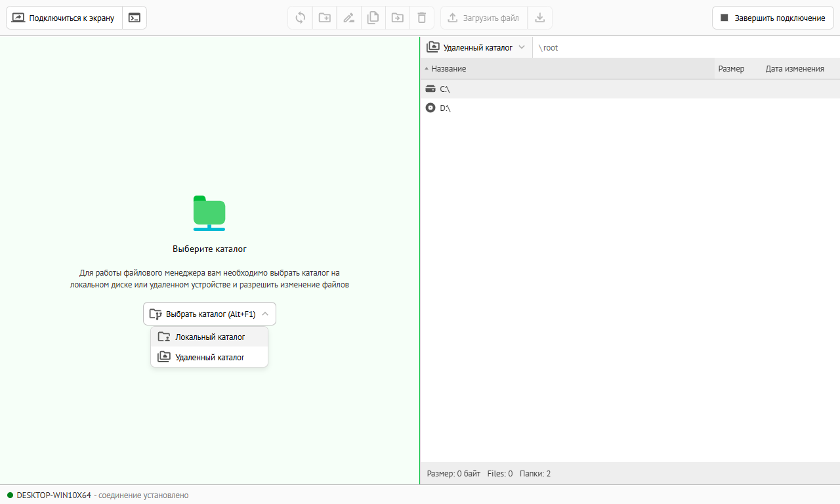Click the download arrow icon
Image resolution: width=840 pixels, height=504 pixels.
[x=539, y=18]
